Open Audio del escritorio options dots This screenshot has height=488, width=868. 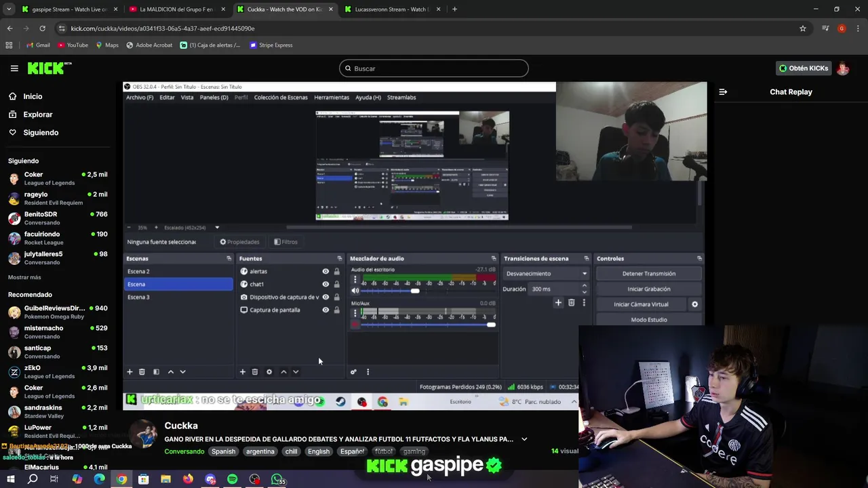(355, 279)
